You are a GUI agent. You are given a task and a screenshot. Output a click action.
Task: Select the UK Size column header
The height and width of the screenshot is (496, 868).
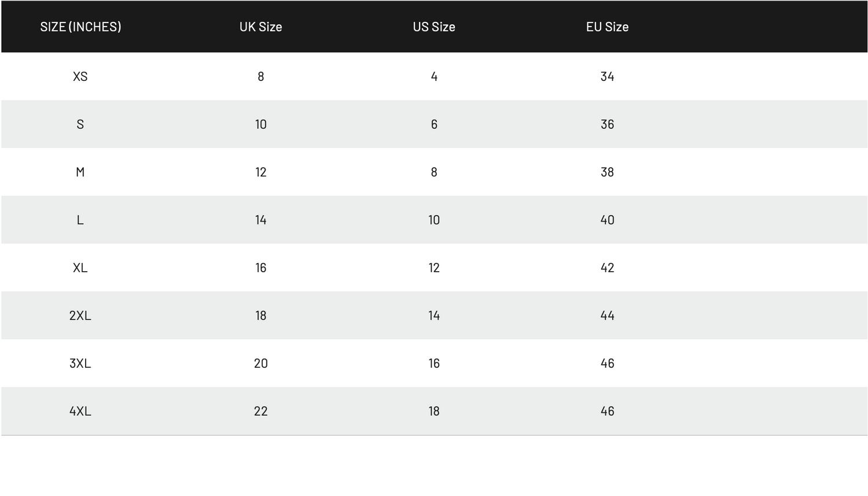pos(260,27)
